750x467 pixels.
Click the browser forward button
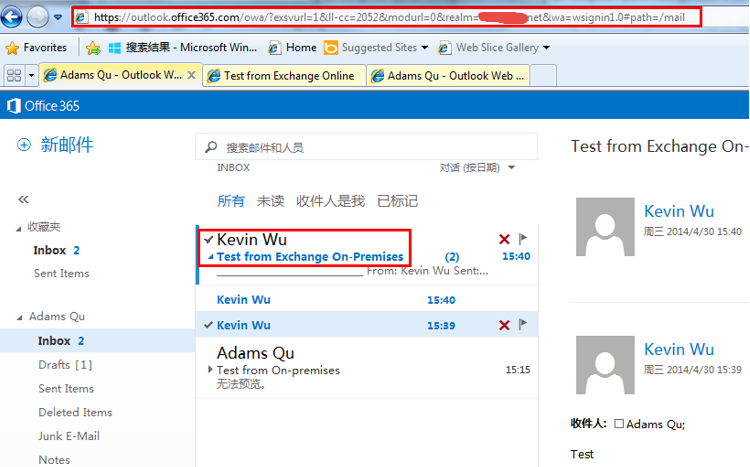pyautogui.click(x=38, y=17)
